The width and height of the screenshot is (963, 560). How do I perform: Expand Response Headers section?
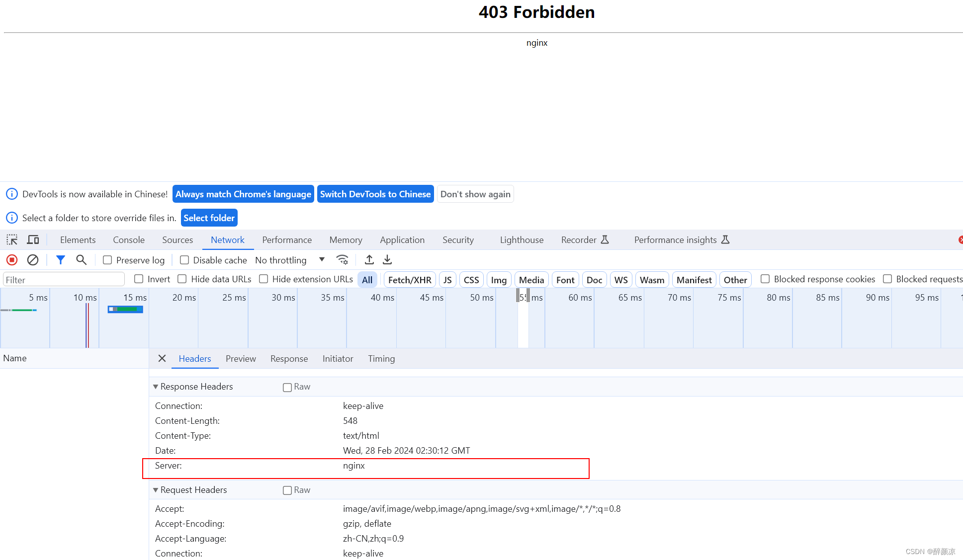coord(156,386)
